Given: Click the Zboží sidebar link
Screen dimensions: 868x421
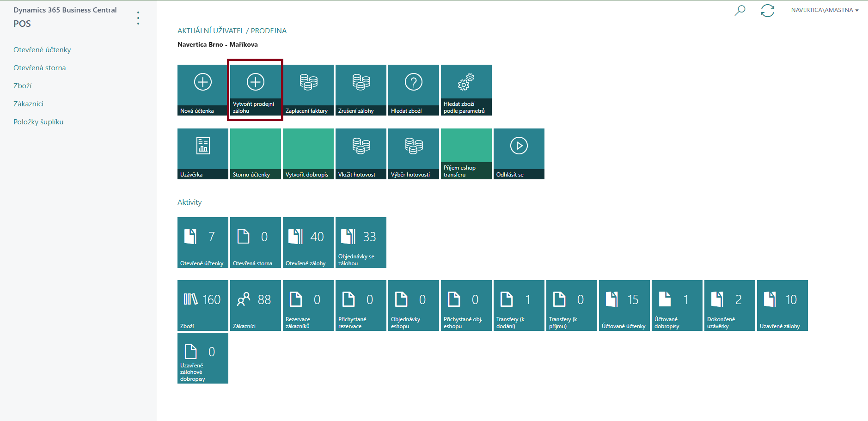Looking at the screenshot, I should pos(22,86).
